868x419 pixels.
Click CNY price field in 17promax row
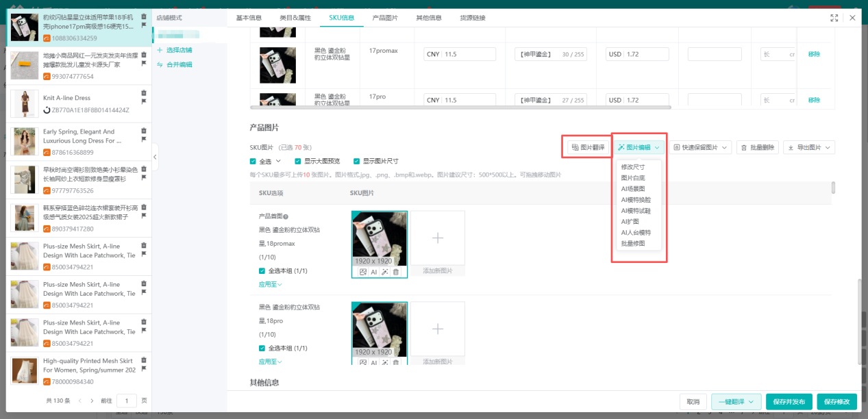click(460, 54)
